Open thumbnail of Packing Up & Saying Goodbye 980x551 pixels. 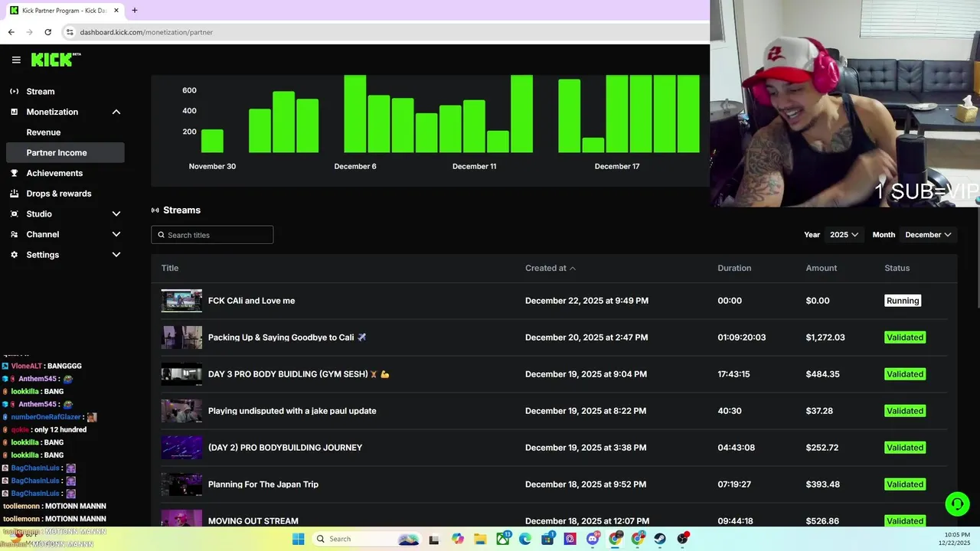[181, 337]
